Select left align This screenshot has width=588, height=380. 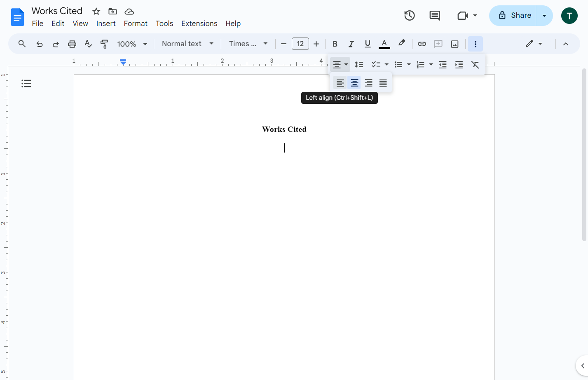point(340,83)
